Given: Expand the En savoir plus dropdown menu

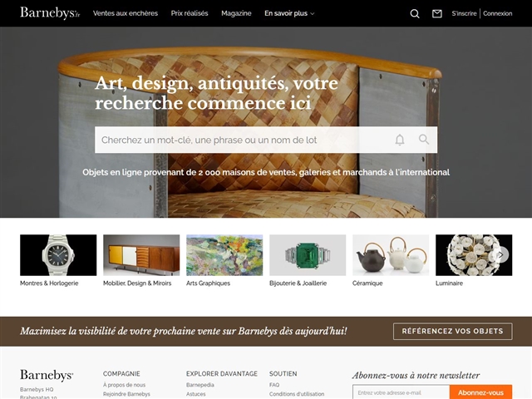Looking at the screenshot, I should tap(289, 13).
